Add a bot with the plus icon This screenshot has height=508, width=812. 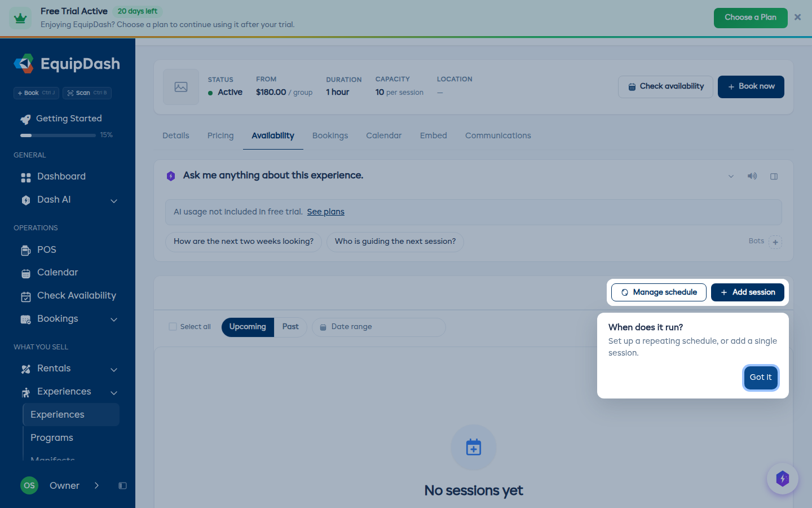tap(775, 242)
